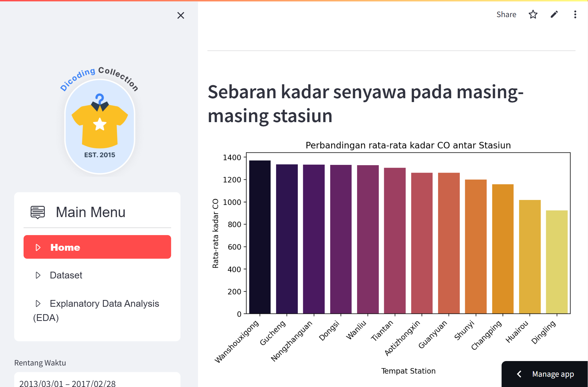The image size is (588, 387).
Task: Click the Main Menu panel icon
Action: [x=37, y=212]
